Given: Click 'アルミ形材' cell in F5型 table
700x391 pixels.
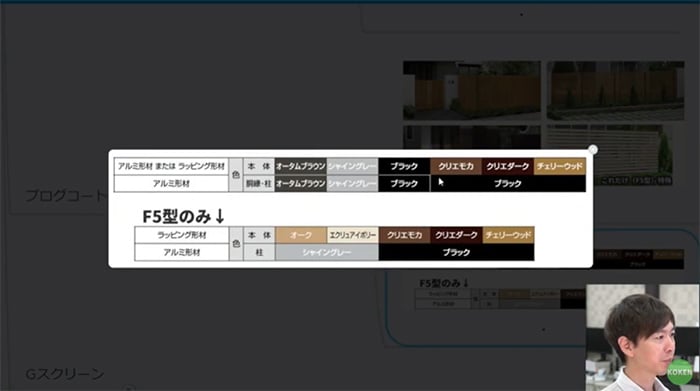Looking at the screenshot, I should pyautogui.click(x=182, y=252).
